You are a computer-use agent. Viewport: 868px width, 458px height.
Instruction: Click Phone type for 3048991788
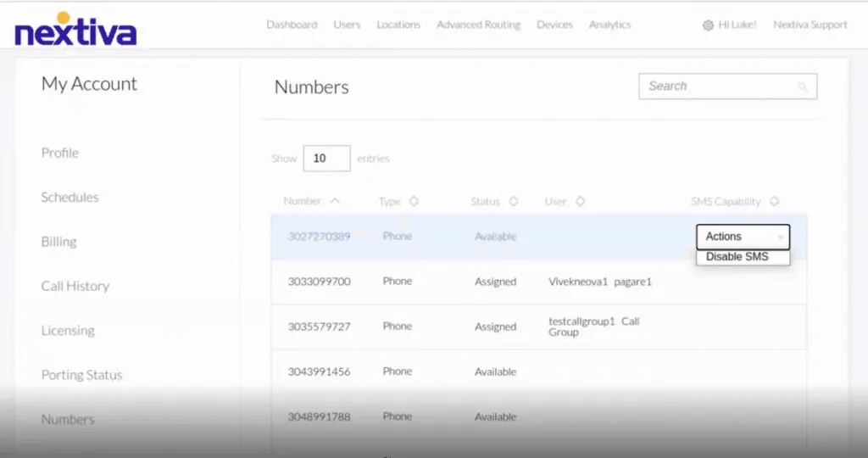[x=398, y=416]
